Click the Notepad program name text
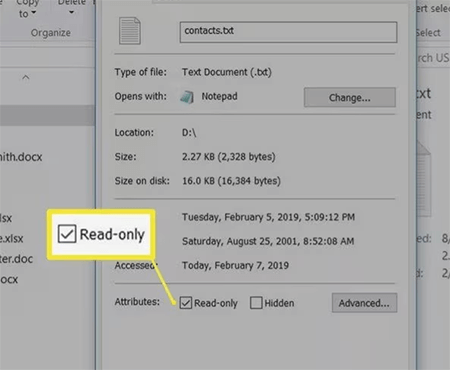The width and height of the screenshot is (450, 370). click(219, 96)
